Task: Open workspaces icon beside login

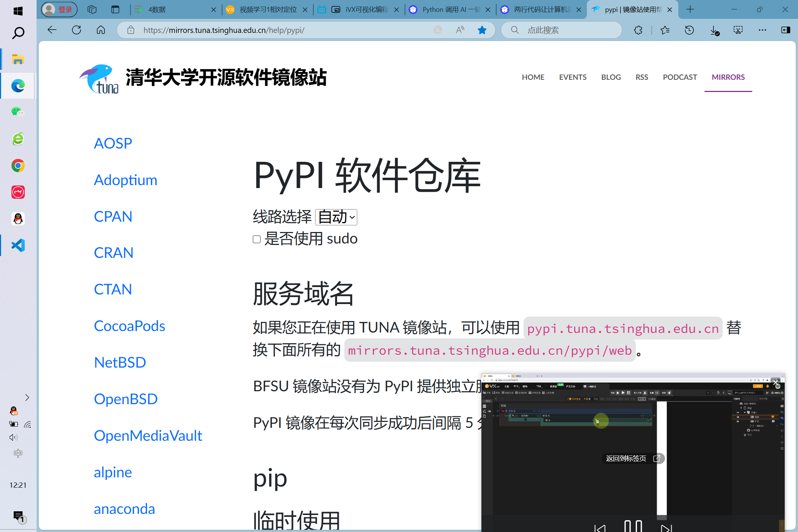Action: pos(92,10)
